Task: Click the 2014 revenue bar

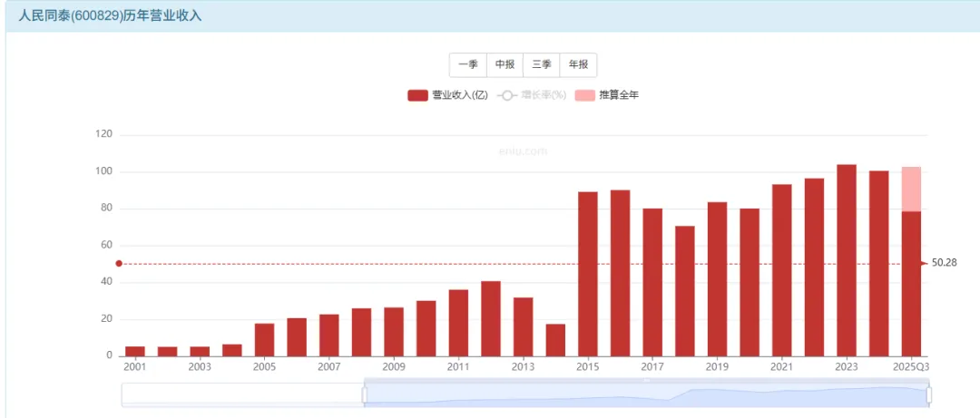Action: 555,340
